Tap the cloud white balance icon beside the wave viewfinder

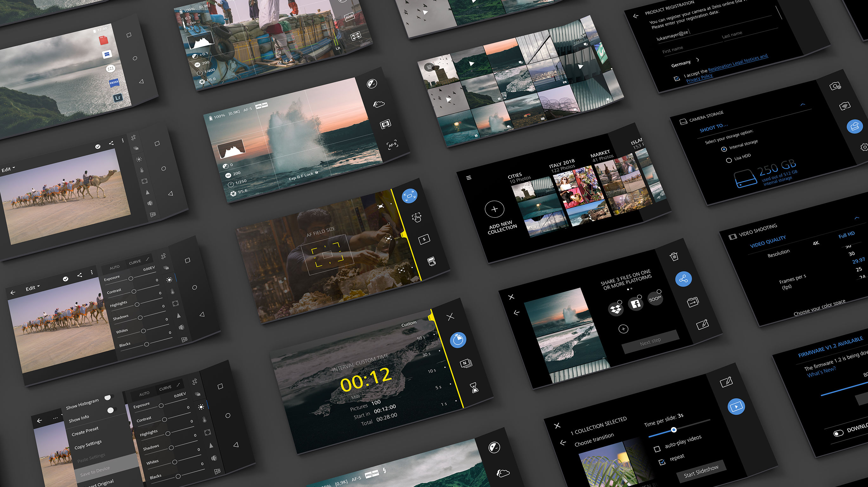(379, 104)
